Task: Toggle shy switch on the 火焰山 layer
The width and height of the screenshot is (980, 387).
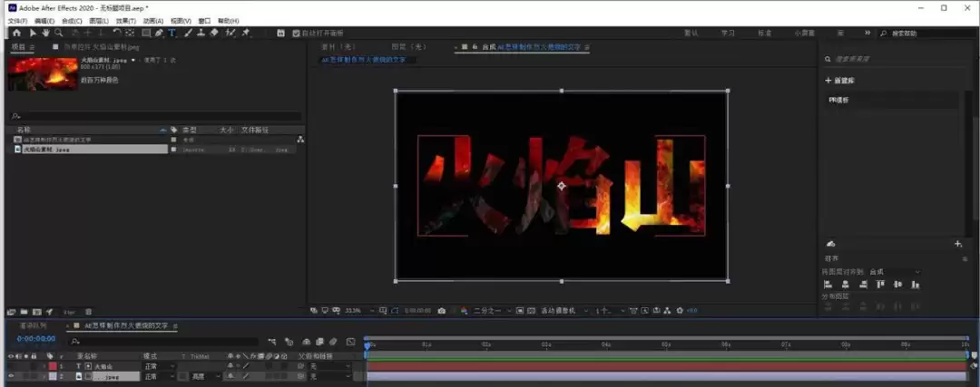Action: (x=230, y=366)
